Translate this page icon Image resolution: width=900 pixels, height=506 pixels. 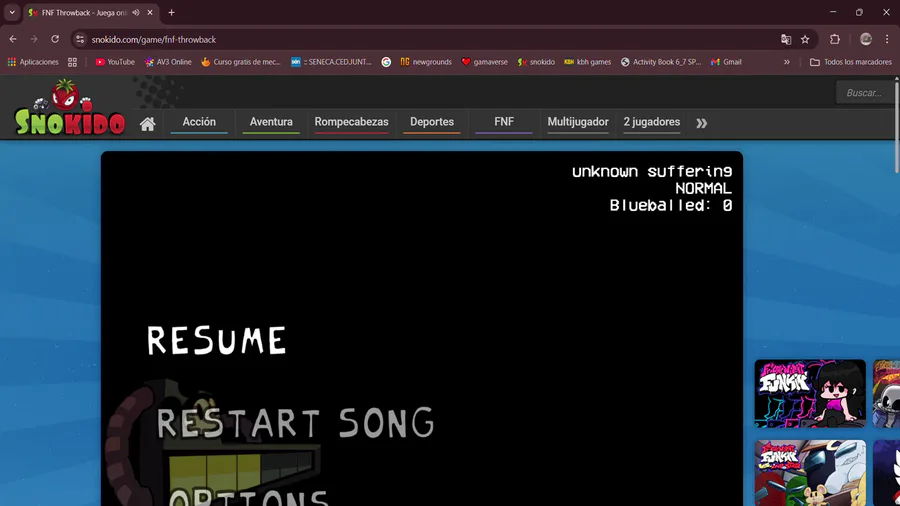(786, 39)
